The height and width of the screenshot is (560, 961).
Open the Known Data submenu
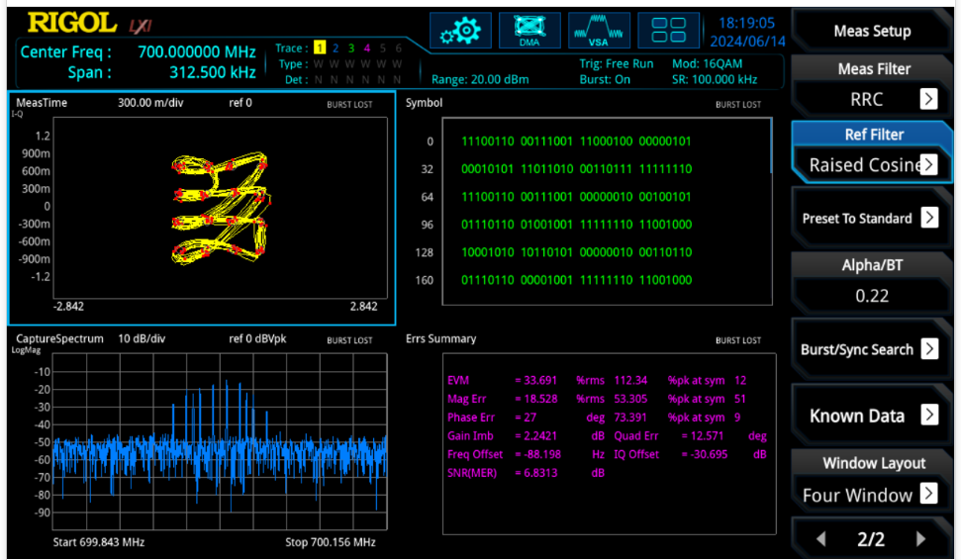pyautogui.click(x=872, y=416)
